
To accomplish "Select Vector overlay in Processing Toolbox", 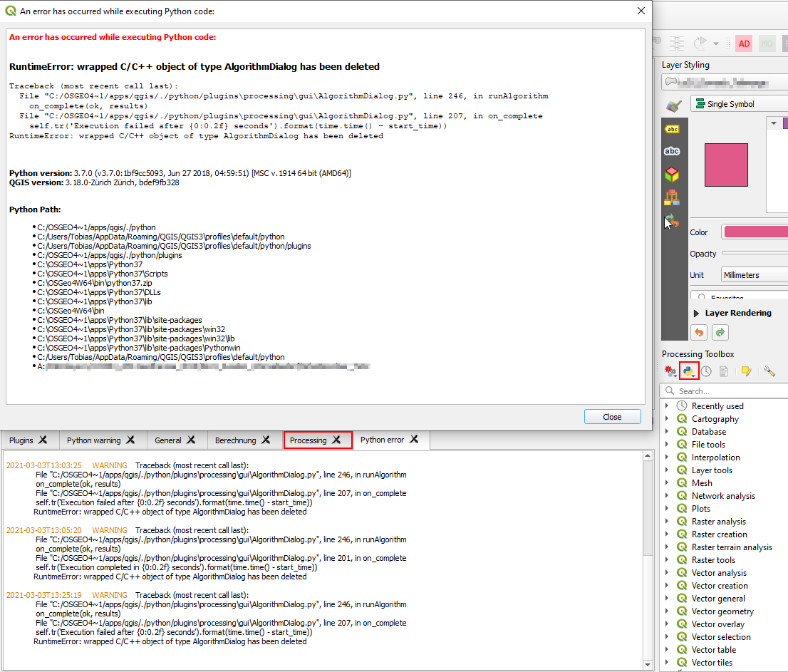I will [717, 624].
